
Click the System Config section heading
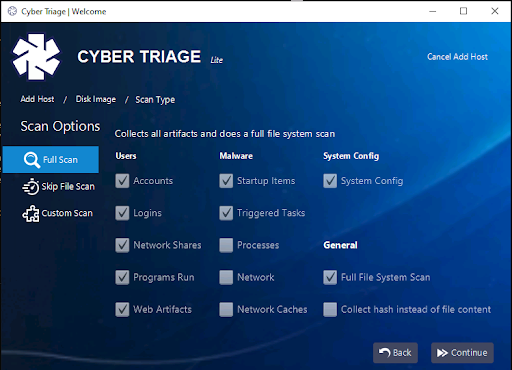click(351, 156)
